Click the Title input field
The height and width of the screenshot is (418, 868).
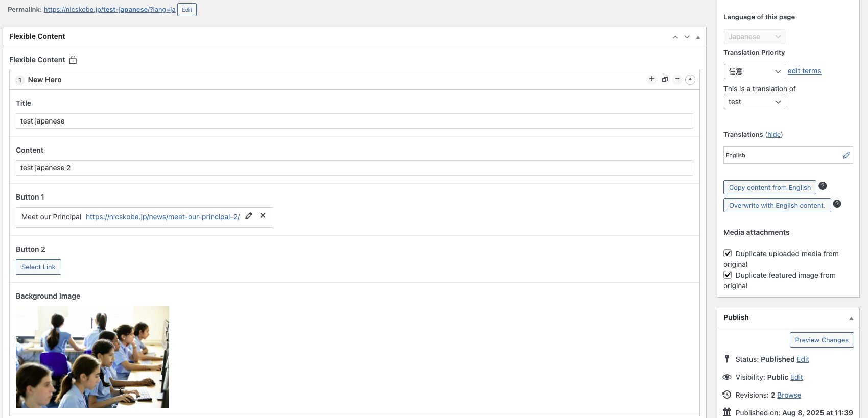click(354, 121)
